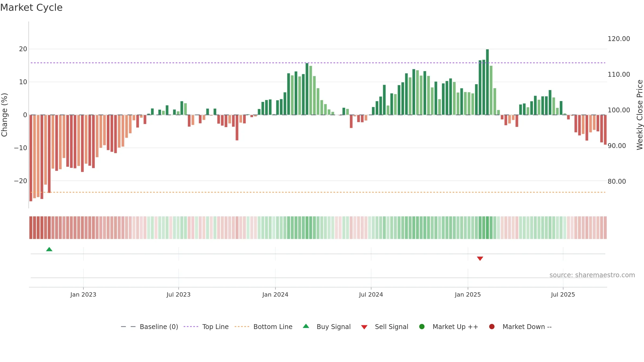This screenshot has width=644, height=362.
Task: Click the tallest green bar reaching 20 percent
Action: [487, 82]
